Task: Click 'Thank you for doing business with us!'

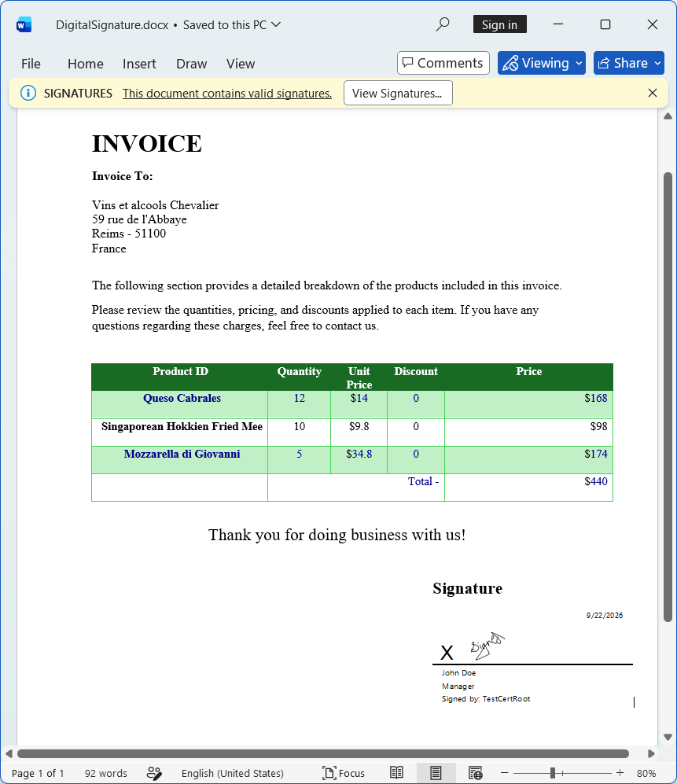Action: click(x=337, y=535)
